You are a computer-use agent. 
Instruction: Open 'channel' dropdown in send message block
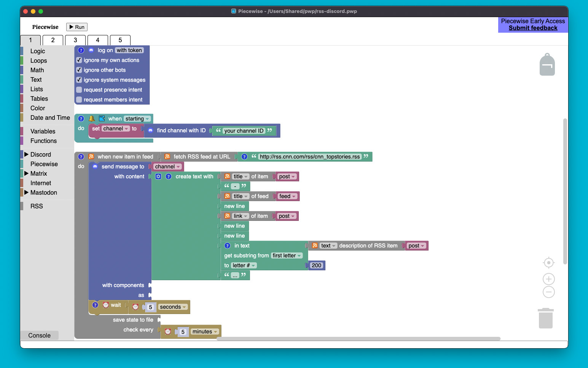pos(167,167)
